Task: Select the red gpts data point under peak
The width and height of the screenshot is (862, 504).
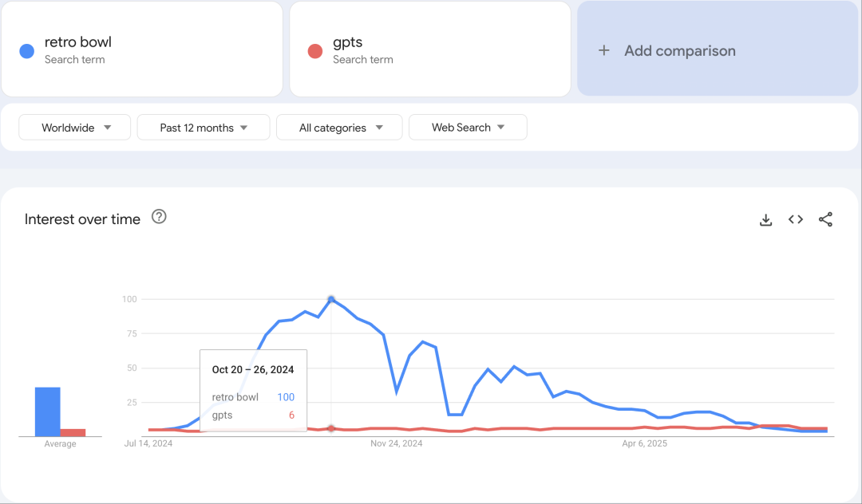Action: pos(331,428)
